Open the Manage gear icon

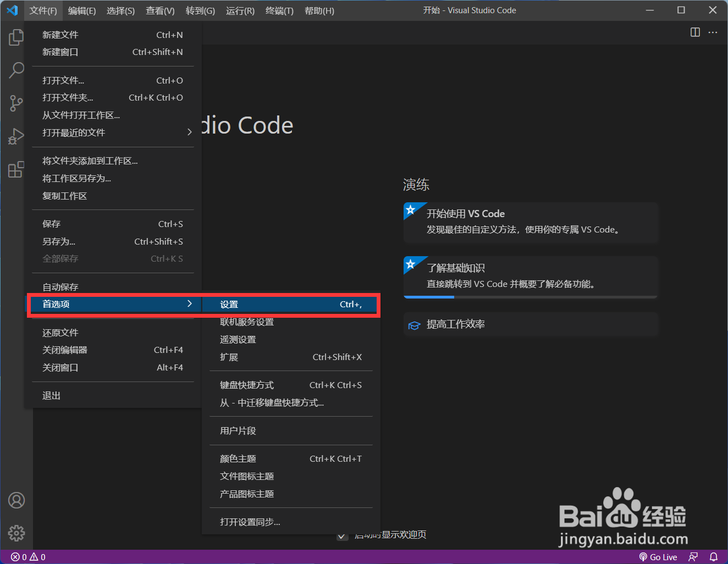click(x=16, y=533)
